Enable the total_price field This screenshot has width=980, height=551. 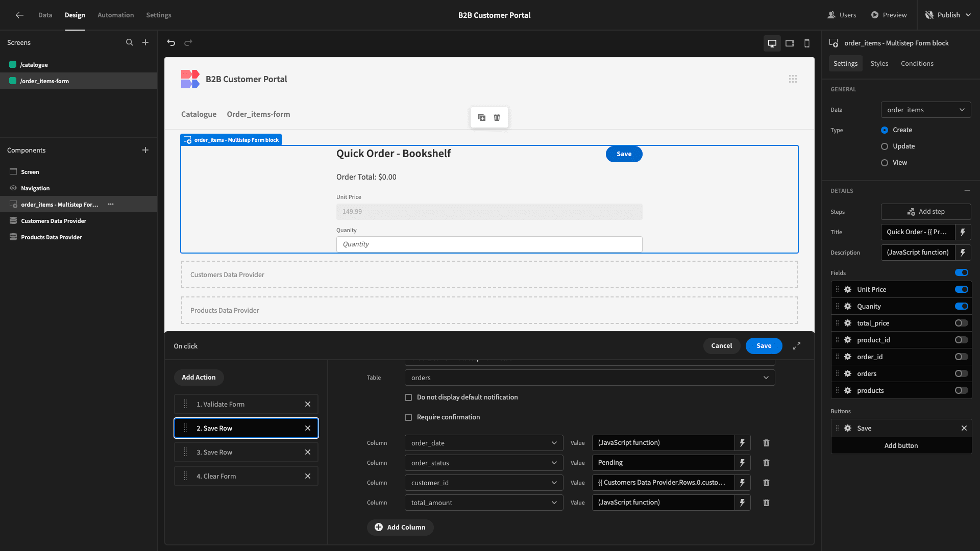[x=962, y=323]
